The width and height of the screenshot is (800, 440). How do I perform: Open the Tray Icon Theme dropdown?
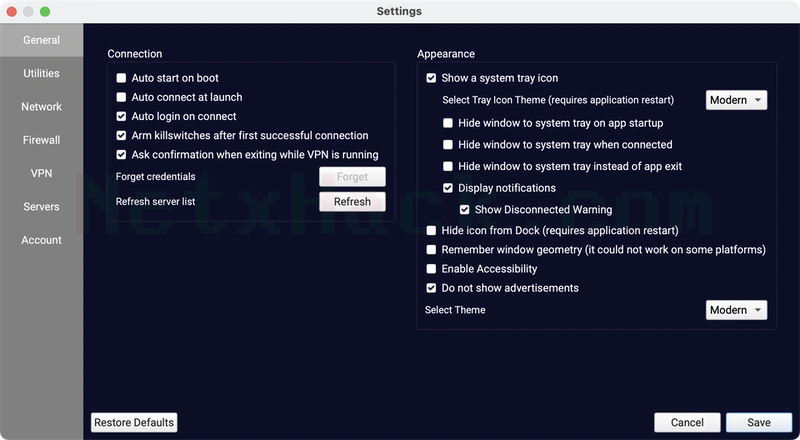[736, 100]
